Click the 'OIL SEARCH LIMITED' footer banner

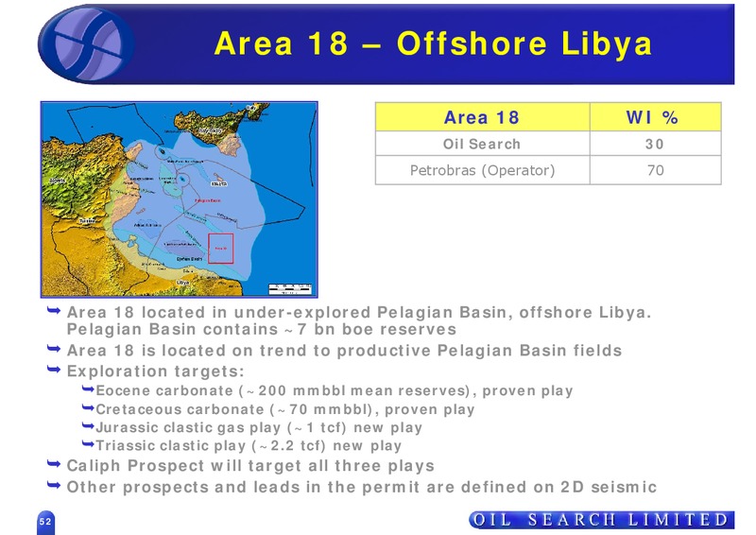[x=601, y=520]
